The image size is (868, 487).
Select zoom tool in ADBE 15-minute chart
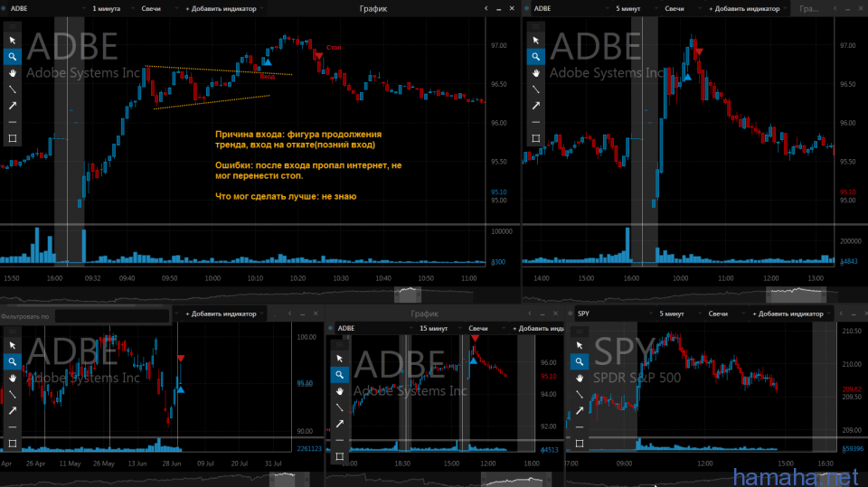(339, 375)
